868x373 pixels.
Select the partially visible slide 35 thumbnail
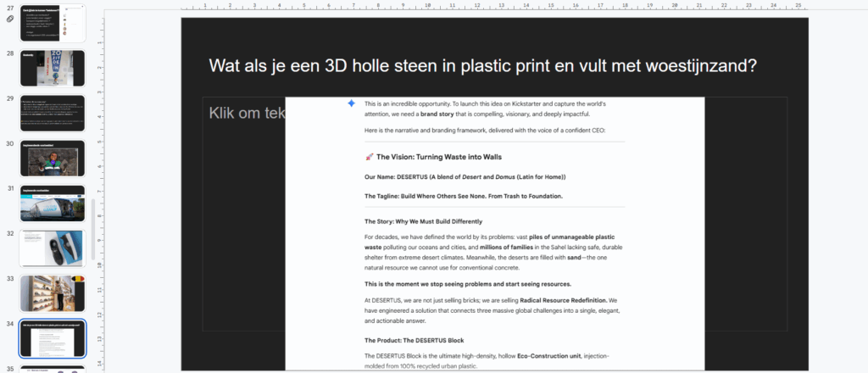pos(53,369)
